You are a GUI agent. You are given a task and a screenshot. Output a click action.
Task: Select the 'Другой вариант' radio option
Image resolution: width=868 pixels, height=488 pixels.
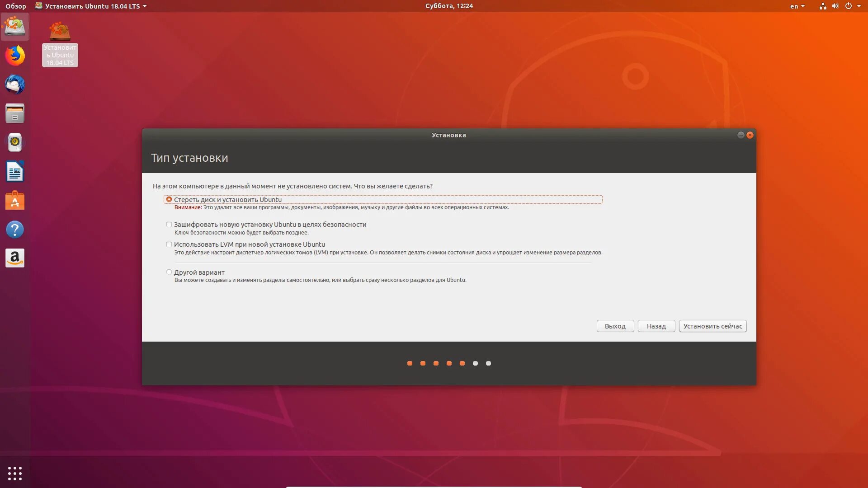click(x=169, y=272)
